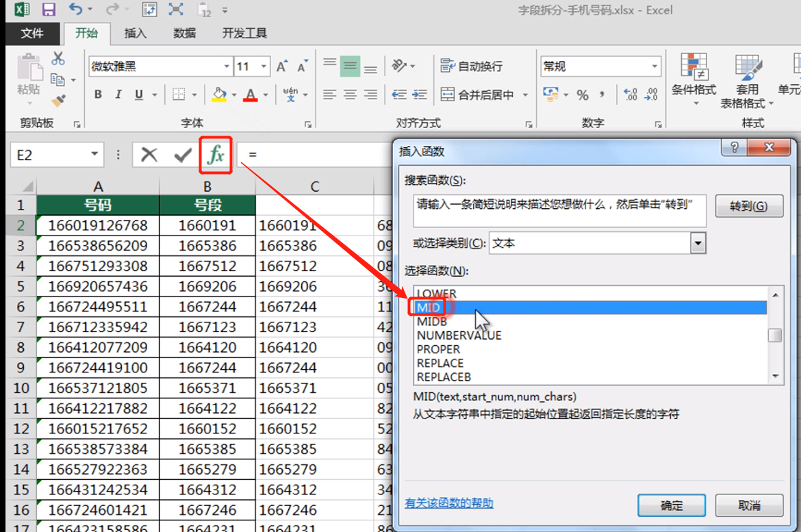Select MID in the function list
801x532 pixels.
pos(590,307)
